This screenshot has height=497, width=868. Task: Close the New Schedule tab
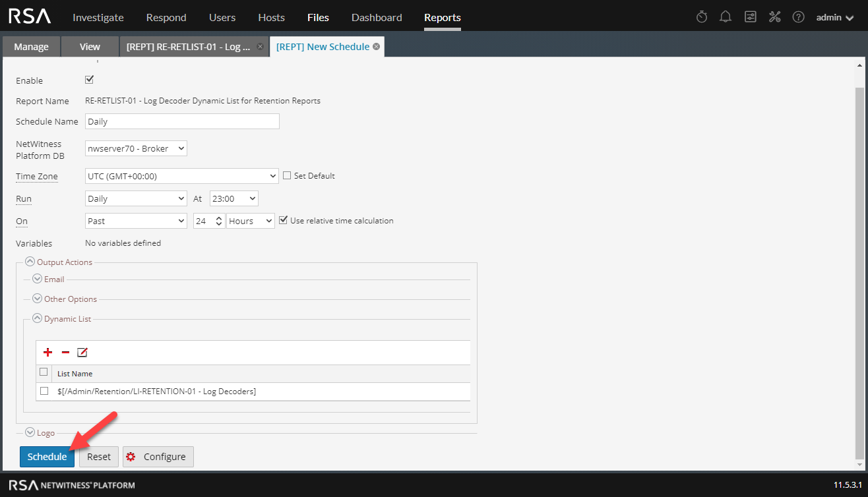coord(376,47)
